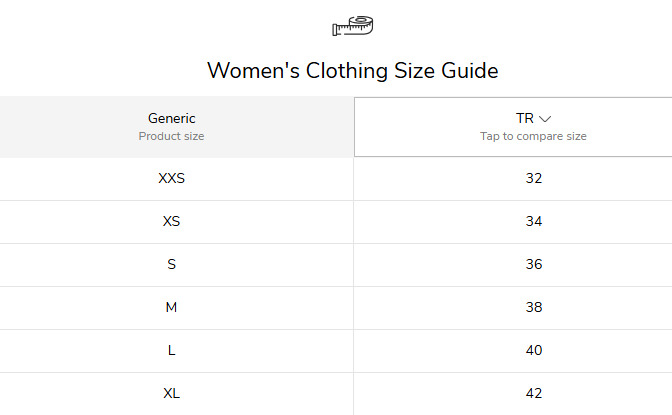The width and height of the screenshot is (672, 415).
Task: Click the chevron next to TR
Action: point(545,119)
